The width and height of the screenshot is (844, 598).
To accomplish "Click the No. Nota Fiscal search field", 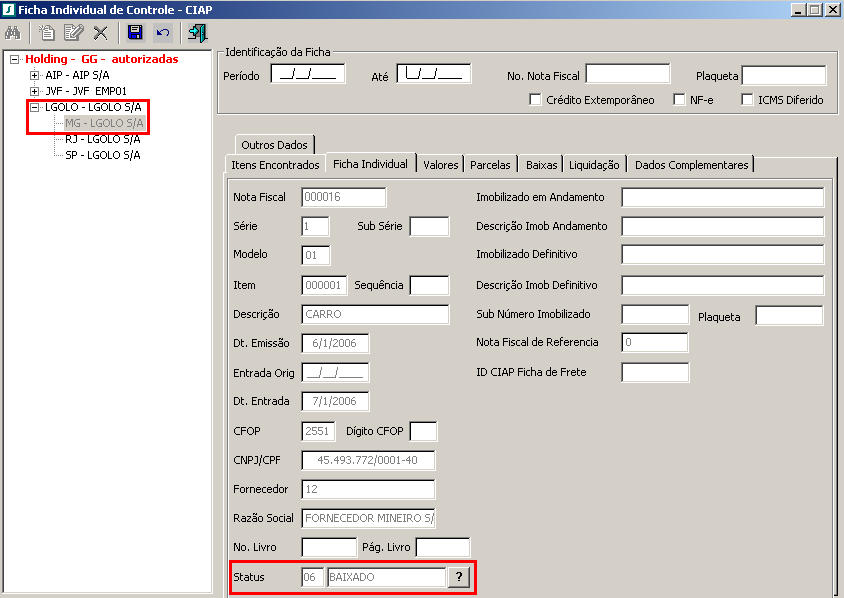I will click(627, 74).
